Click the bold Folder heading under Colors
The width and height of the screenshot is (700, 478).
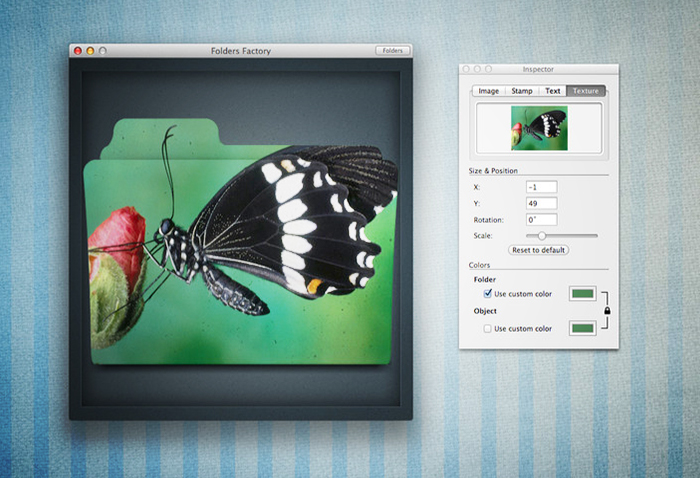tap(485, 279)
